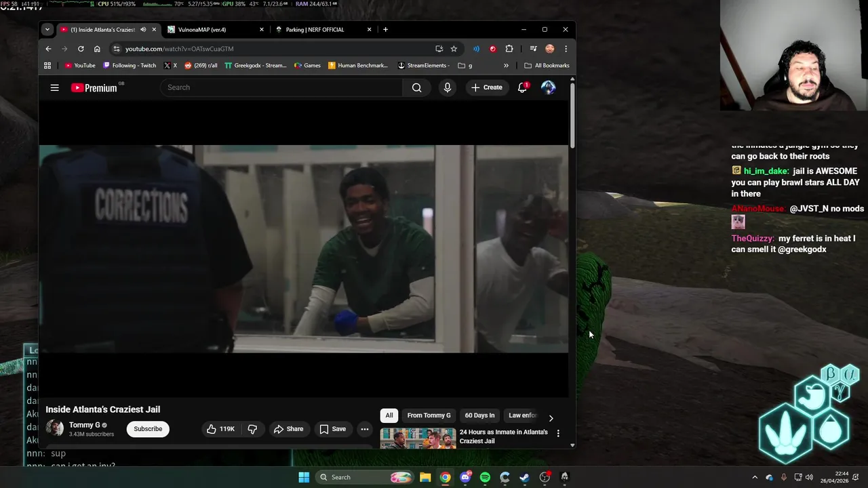This screenshot has height=488, width=868.
Task: Open the Windows Start menu
Action: 304,477
